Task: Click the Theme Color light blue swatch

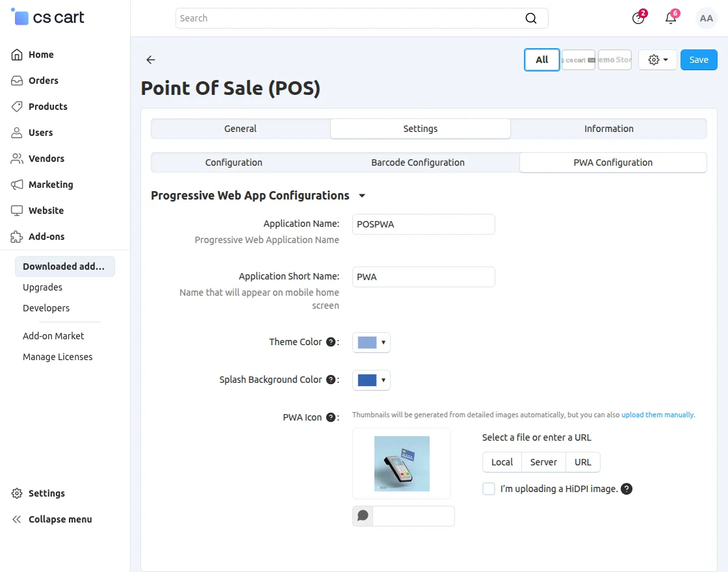Action: pyautogui.click(x=367, y=342)
